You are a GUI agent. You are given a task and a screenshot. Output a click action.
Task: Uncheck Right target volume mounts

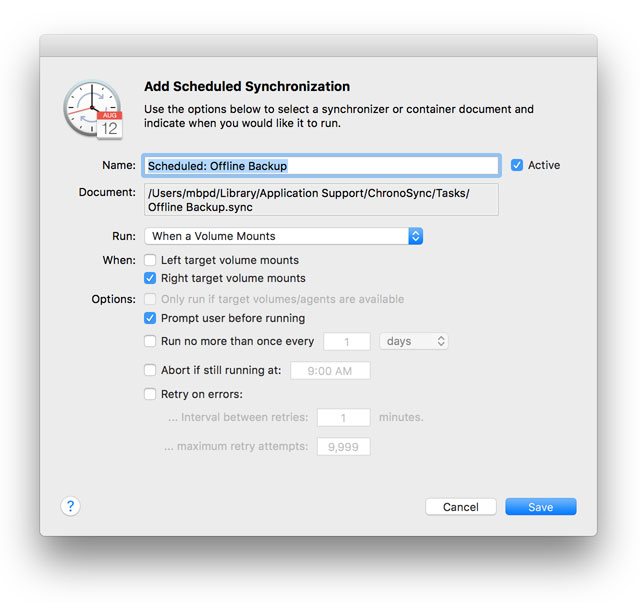pyautogui.click(x=150, y=278)
